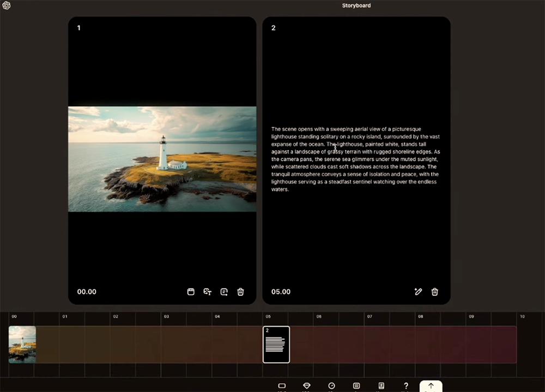Viewport: 545px width, 392px height.
Task: Click the add text prompt icon on card 1
Action: click(224, 292)
